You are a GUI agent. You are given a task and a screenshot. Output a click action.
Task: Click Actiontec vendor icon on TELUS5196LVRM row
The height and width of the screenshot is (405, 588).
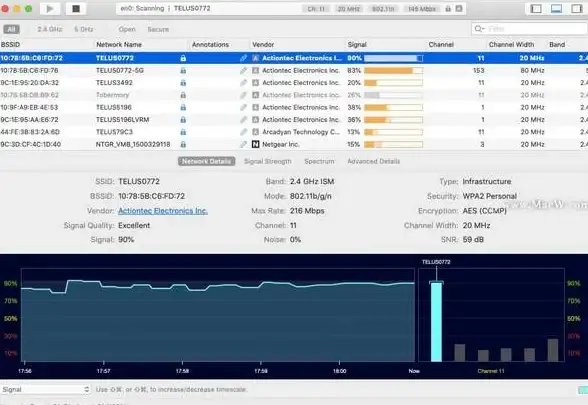click(x=255, y=120)
